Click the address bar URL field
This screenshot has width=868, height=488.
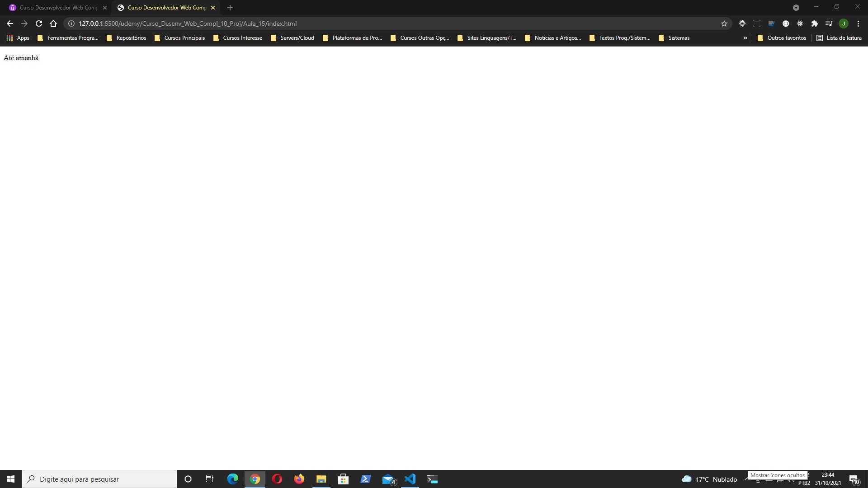point(398,23)
